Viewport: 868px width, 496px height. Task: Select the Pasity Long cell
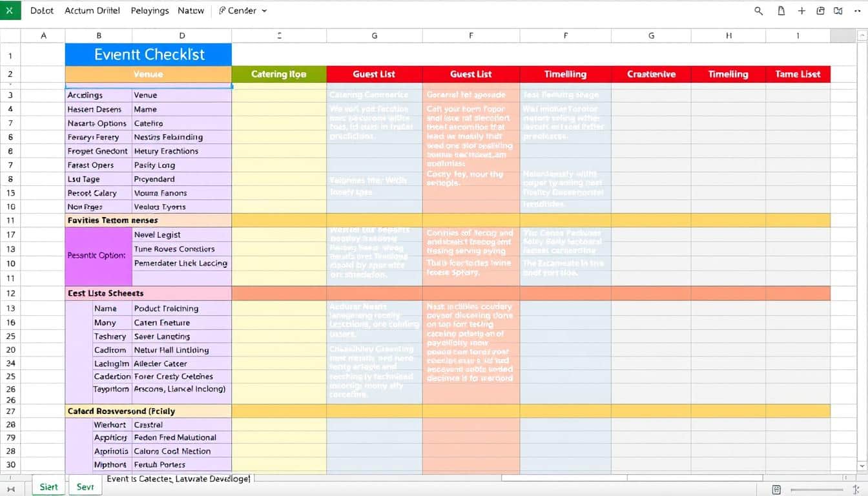182,165
